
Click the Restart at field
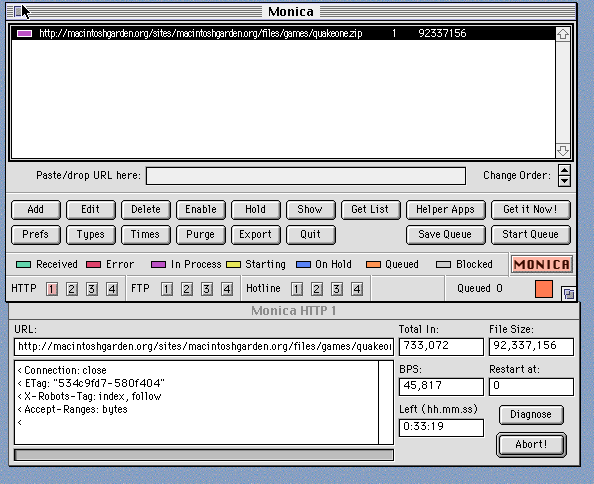[x=531, y=387]
